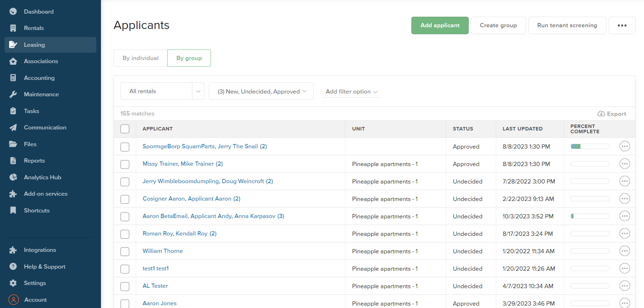Toggle the select-all applicants checkbox in header

tap(125, 129)
